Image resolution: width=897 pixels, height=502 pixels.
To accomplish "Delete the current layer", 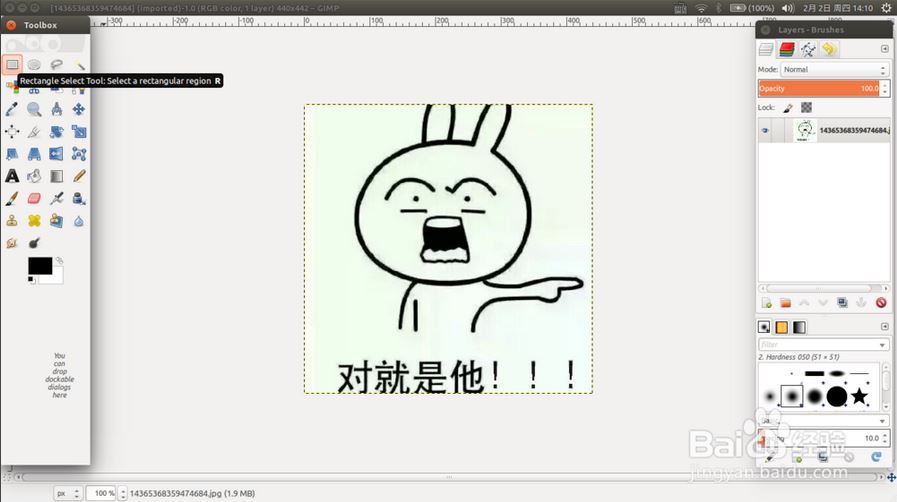I will pyautogui.click(x=881, y=303).
